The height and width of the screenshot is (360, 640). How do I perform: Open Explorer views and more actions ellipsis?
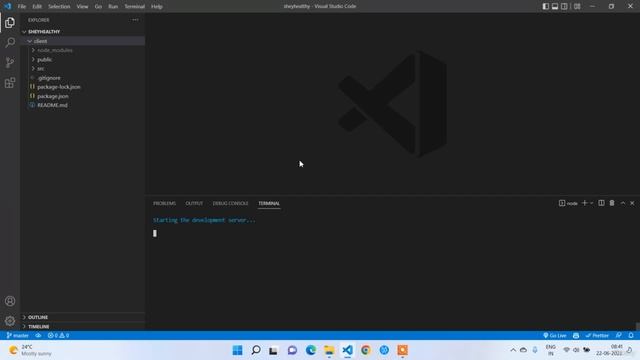(x=135, y=20)
